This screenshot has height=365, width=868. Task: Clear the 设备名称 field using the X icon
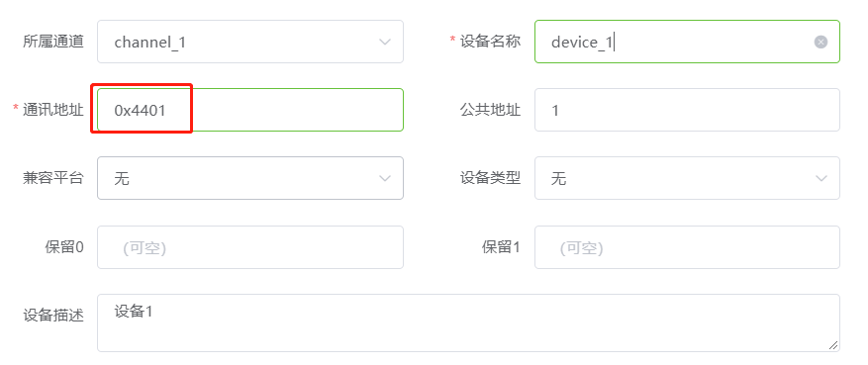pos(820,42)
